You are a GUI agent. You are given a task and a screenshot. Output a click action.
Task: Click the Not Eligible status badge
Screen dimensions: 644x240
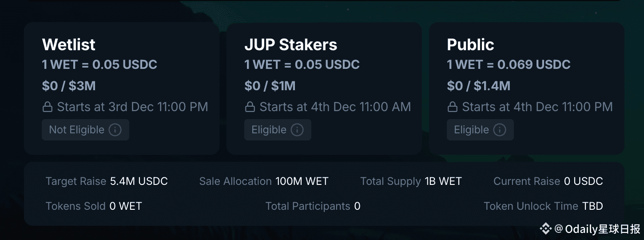coord(86,130)
